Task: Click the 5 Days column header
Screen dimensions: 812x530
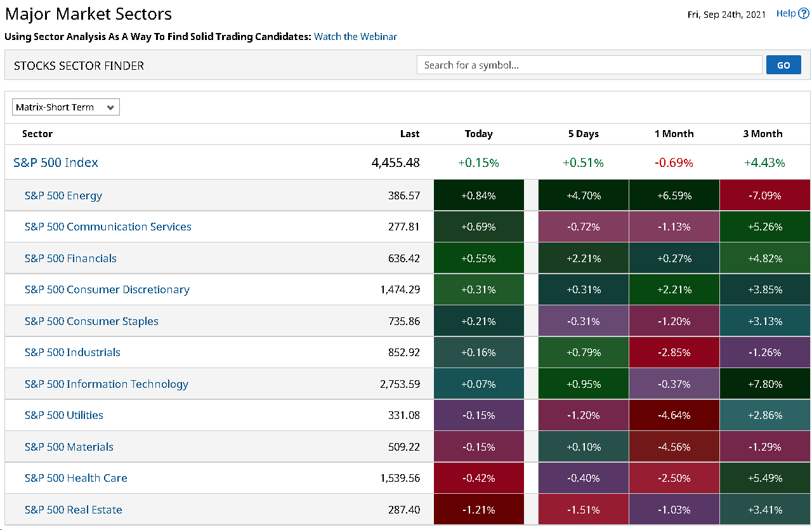Action: click(x=584, y=134)
